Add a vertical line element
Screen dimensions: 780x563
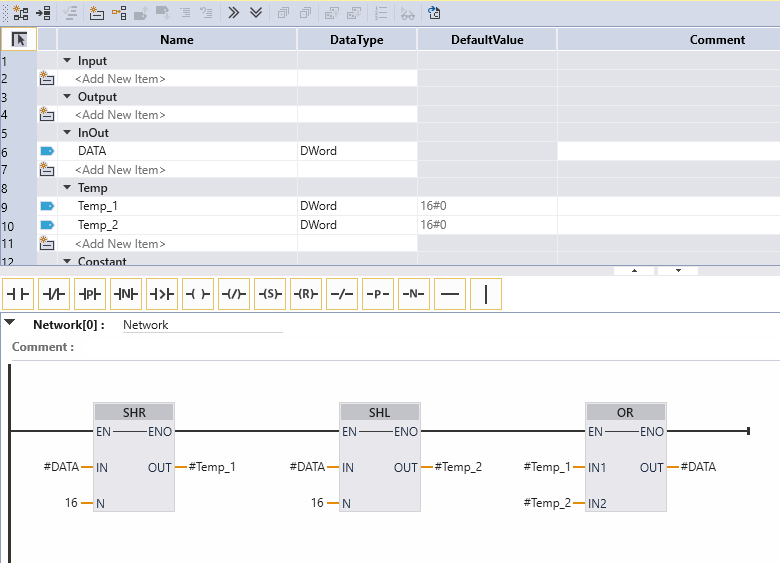[x=486, y=294]
